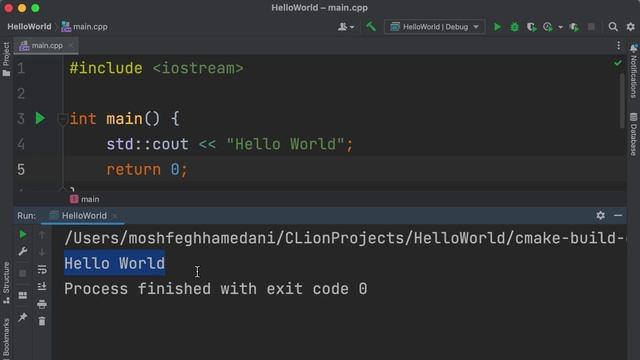Viewport: 640px width, 360px height.
Task: Click the Down the stack trace arrow
Action: coord(42,252)
